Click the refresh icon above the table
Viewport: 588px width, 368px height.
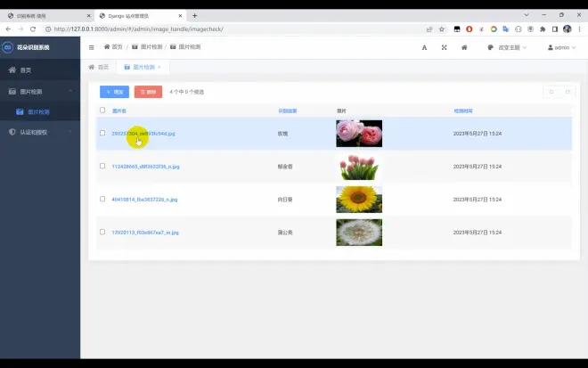pos(551,92)
